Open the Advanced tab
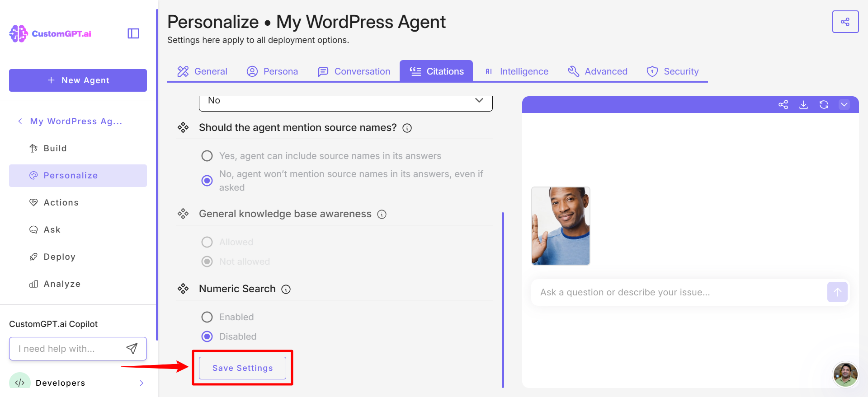868x397 pixels. coord(598,71)
